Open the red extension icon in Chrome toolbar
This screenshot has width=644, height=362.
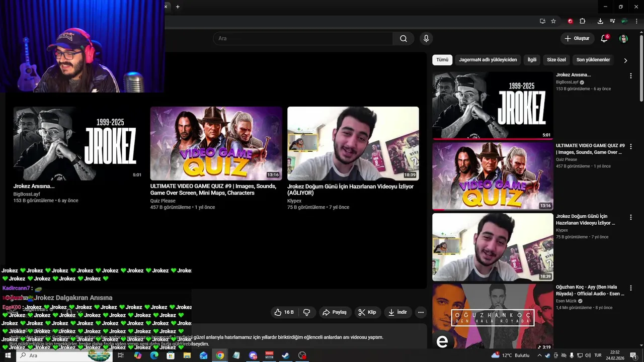click(x=570, y=21)
